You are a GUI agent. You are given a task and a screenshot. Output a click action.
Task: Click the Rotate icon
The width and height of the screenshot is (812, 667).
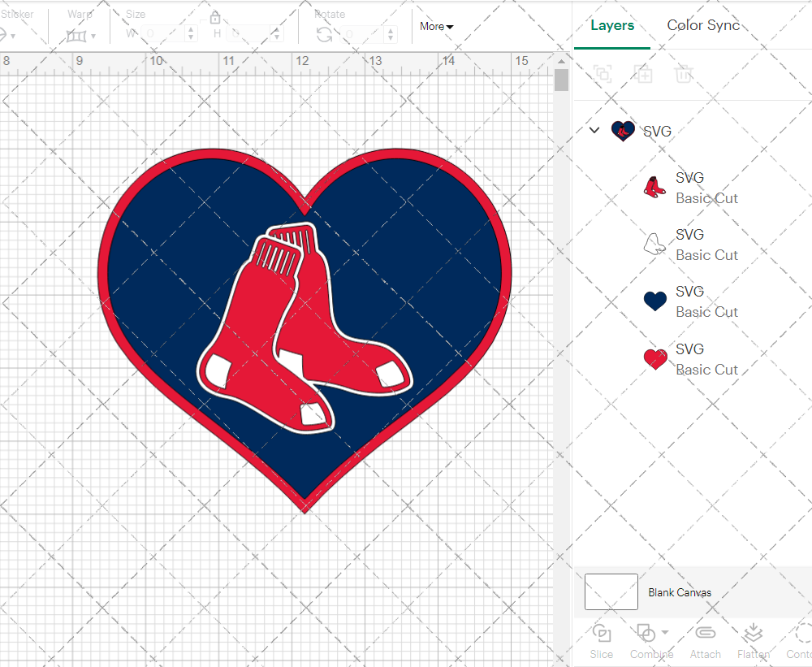click(325, 34)
